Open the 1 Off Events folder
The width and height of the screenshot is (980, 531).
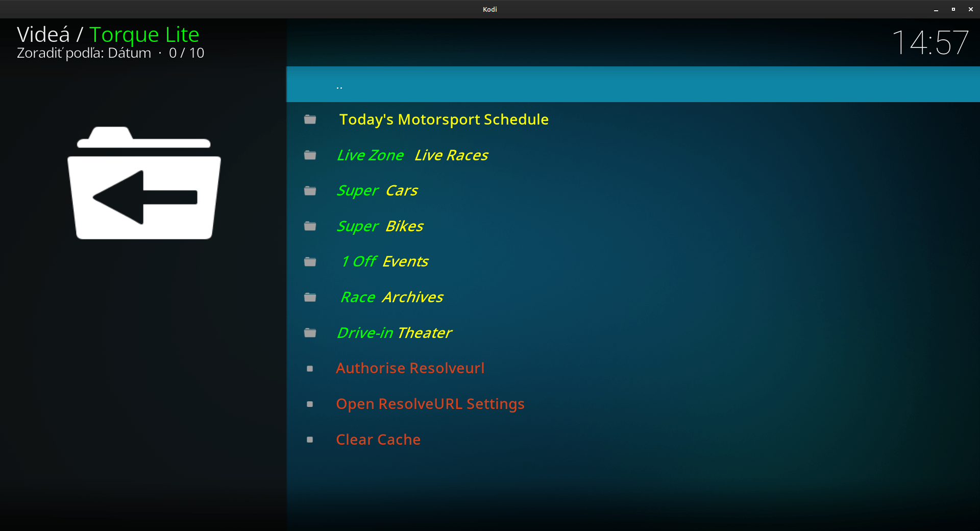pyautogui.click(x=633, y=262)
